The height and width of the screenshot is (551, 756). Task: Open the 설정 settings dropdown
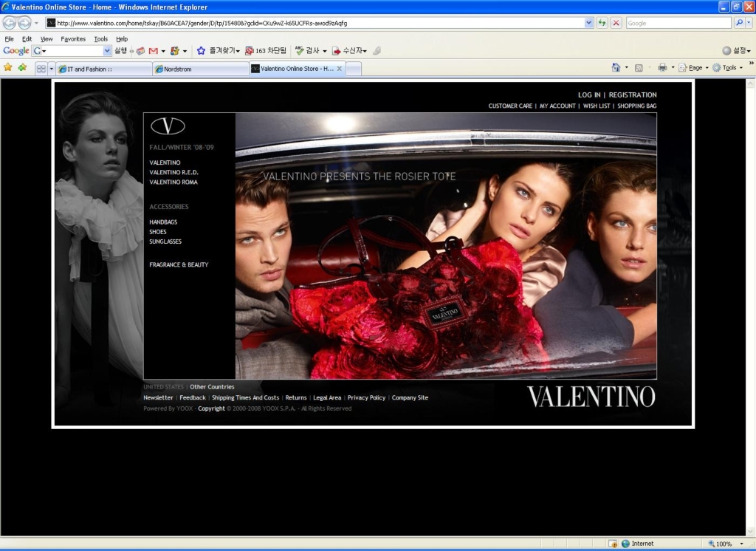[x=736, y=50]
